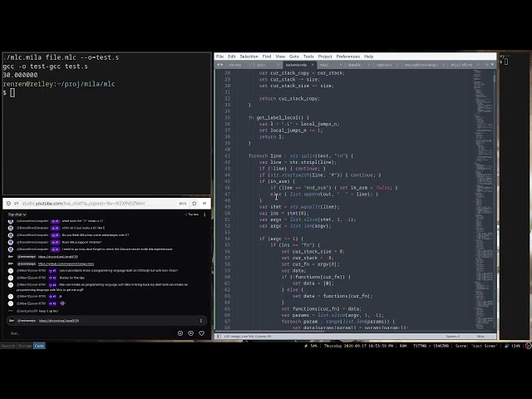Open the Help menu
Viewport: 532px width, 399px height.
click(368, 57)
